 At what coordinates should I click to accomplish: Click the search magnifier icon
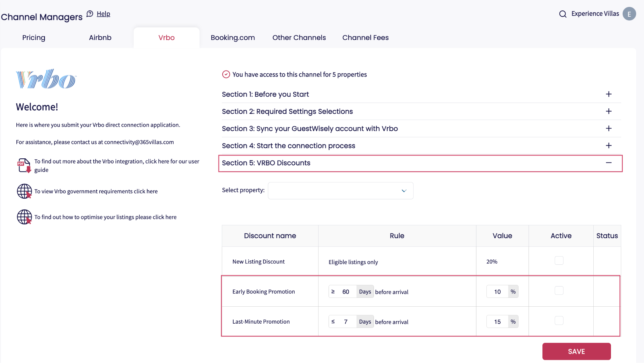pyautogui.click(x=563, y=14)
